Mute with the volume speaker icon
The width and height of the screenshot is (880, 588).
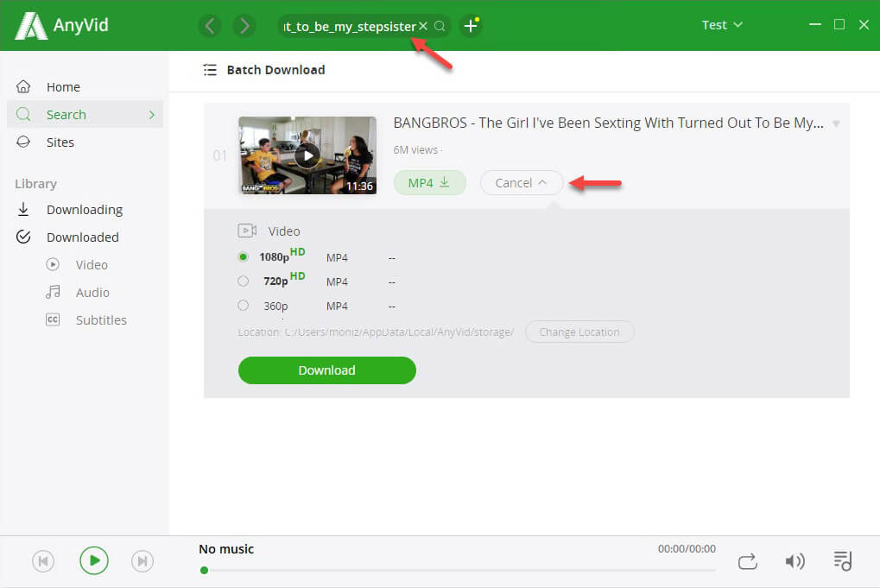click(795, 561)
